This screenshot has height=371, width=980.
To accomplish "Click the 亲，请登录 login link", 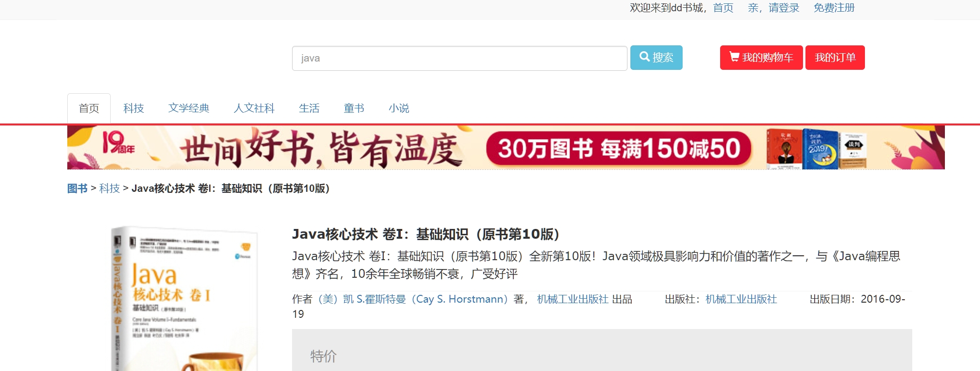I will pos(774,8).
